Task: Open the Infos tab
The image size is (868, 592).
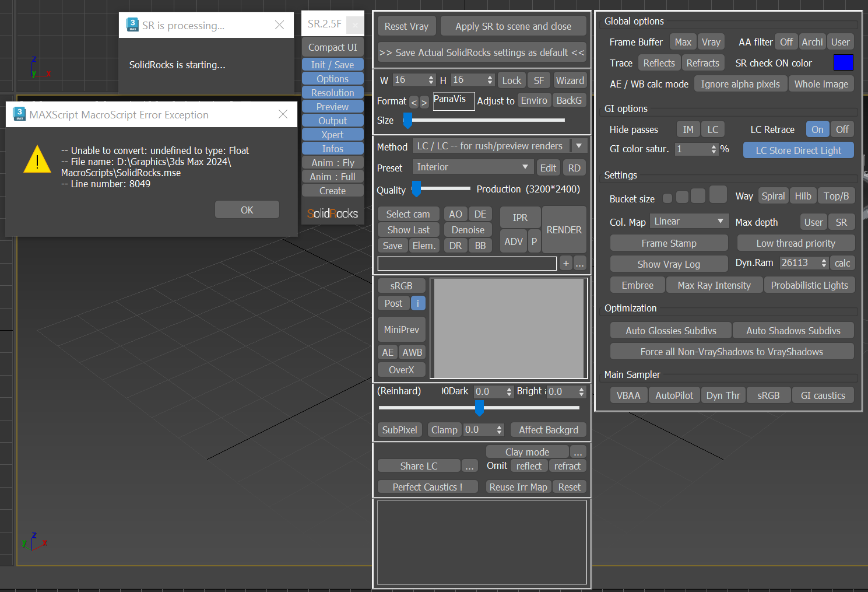Action: coord(332,149)
